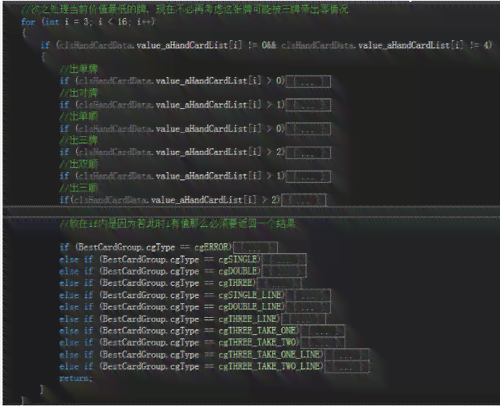Expand the collapsed cgTHREE block
The height and width of the screenshot is (407, 500).
[x=279, y=283]
